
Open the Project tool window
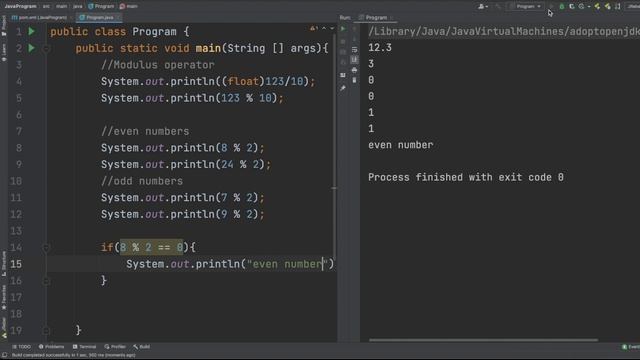pyautogui.click(x=4, y=26)
